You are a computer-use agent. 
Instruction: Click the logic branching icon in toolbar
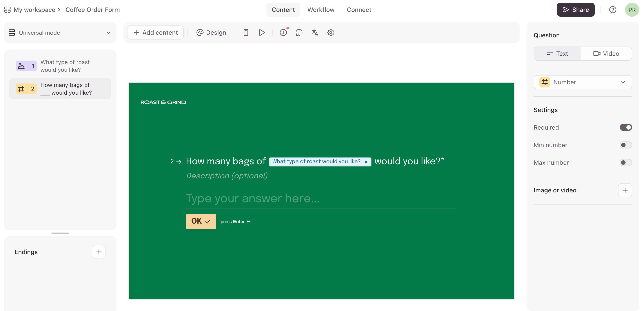299,33
